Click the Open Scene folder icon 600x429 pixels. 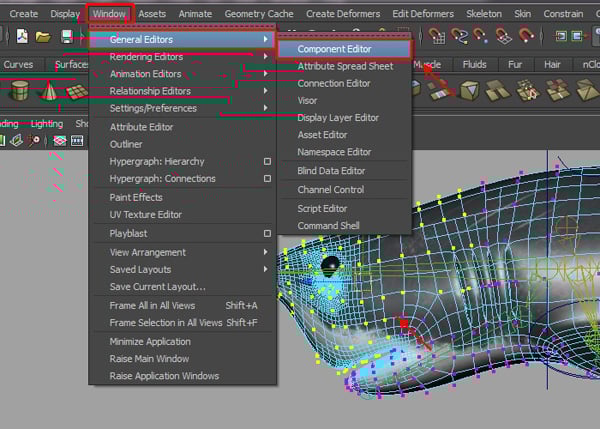[x=42, y=37]
